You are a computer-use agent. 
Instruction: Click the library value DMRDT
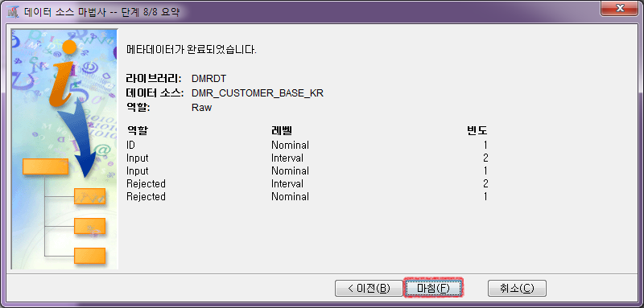208,78
